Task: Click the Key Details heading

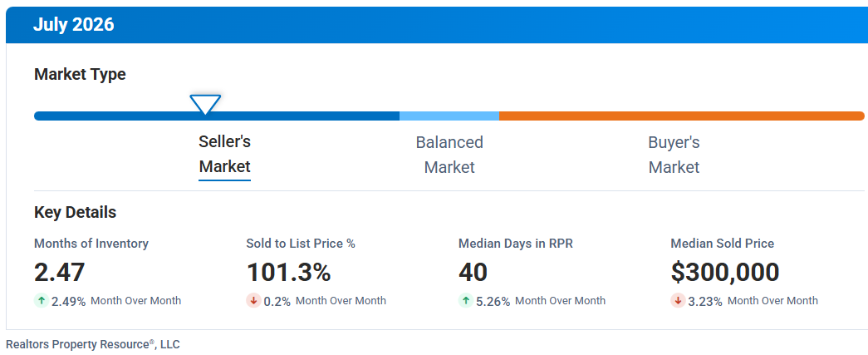Action: tap(76, 212)
